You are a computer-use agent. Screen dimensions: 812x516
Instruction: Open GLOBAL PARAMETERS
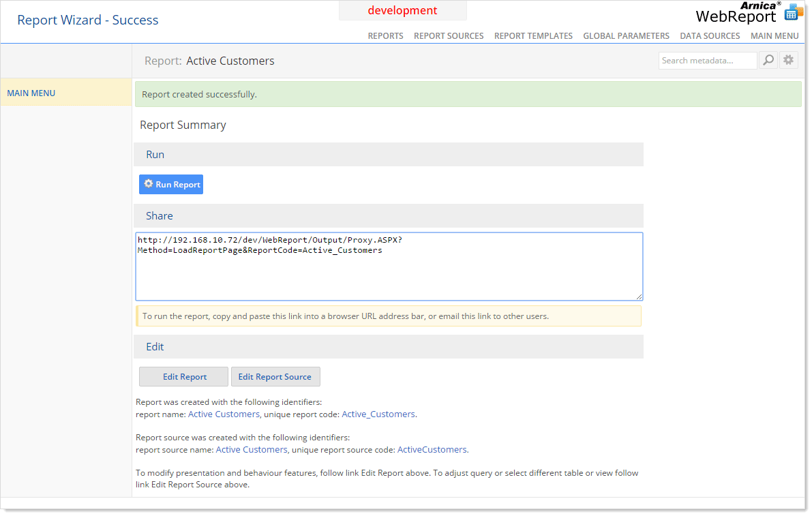[x=626, y=35]
